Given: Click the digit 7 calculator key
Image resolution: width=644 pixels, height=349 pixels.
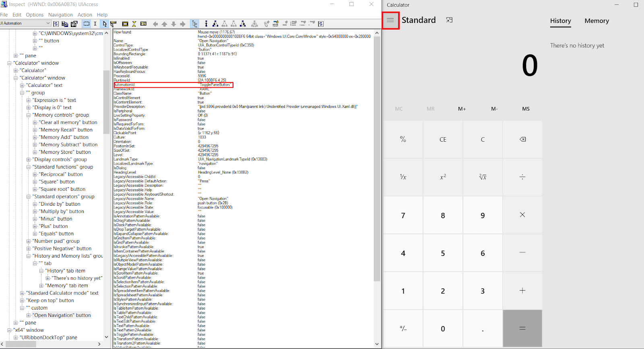Looking at the screenshot, I should point(403,215).
